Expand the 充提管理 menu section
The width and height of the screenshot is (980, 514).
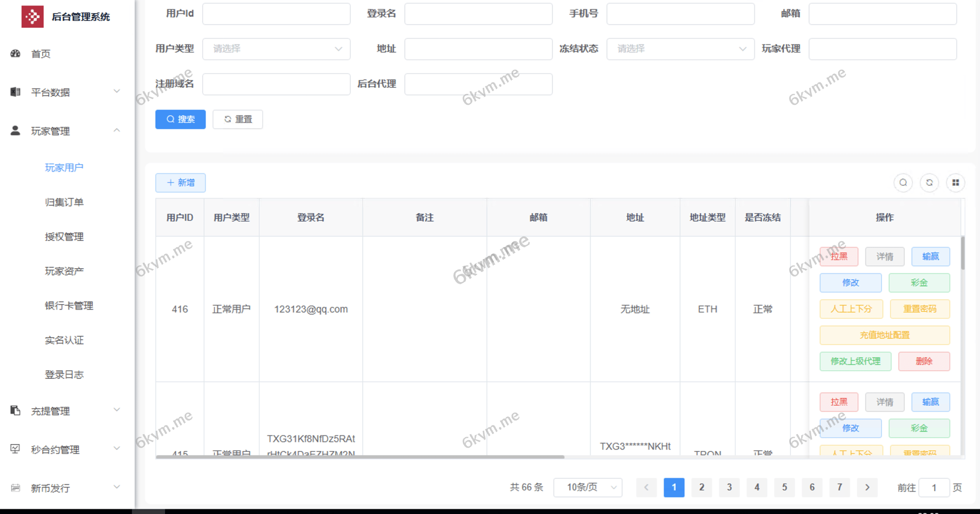coord(117,411)
